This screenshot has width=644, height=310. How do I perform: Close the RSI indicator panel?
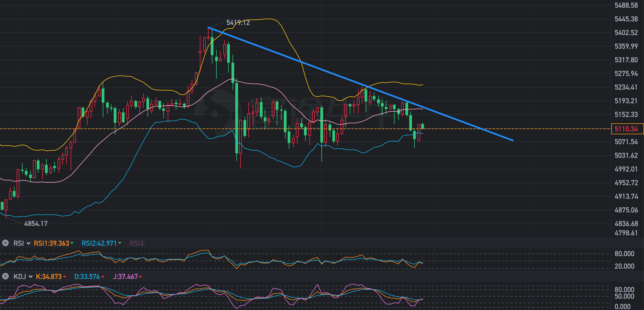pyautogui.click(x=5, y=243)
